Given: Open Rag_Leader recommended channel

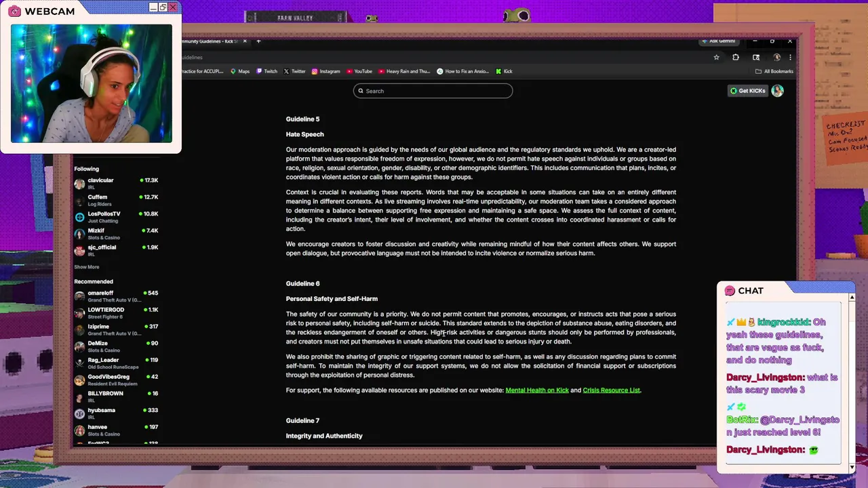Looking at the screenshot, I should tap(116, 363).
